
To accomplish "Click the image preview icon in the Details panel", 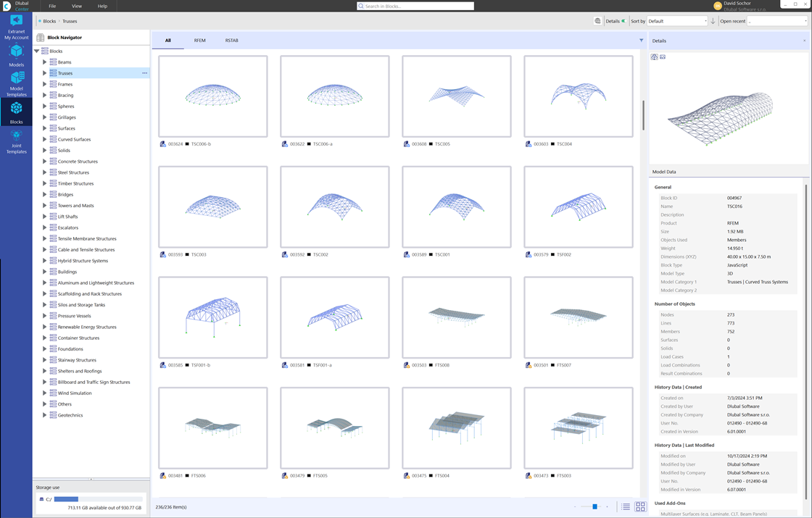I will tap(663, 57).
